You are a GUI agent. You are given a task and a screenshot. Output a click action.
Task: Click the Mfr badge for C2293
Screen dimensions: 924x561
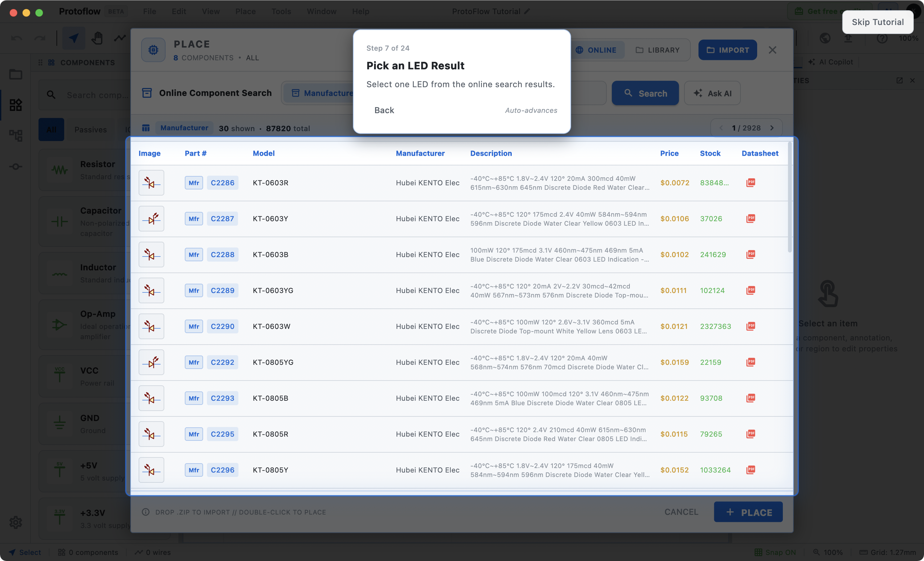pyautogui.click(x=194, y=398)
